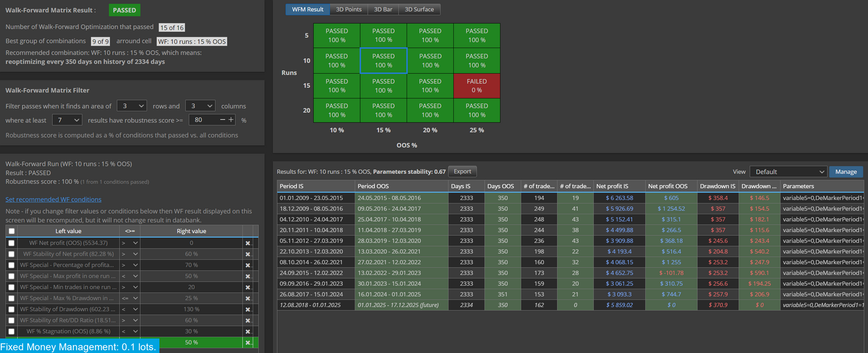Click the Drawdown OOS value $ 590.1
The width and height of the screenshot is (868, 353).
(x=759, y=273)
